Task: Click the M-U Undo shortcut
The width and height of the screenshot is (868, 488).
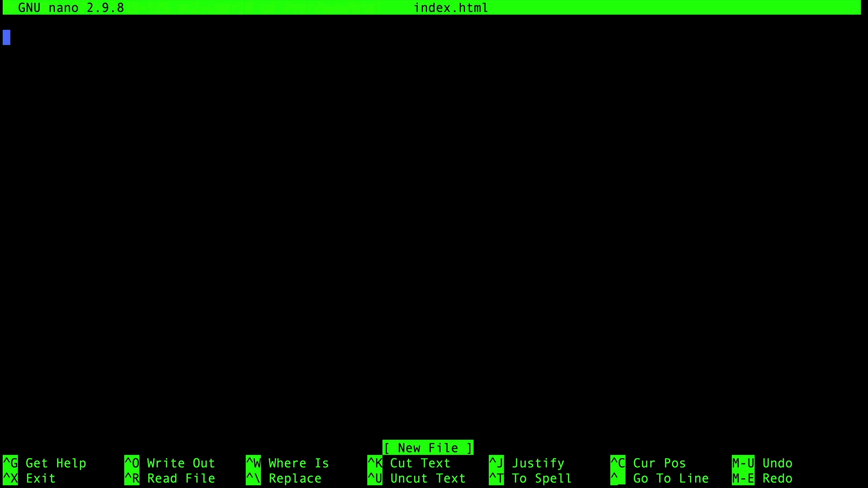Action: click(x=777, y=463)
